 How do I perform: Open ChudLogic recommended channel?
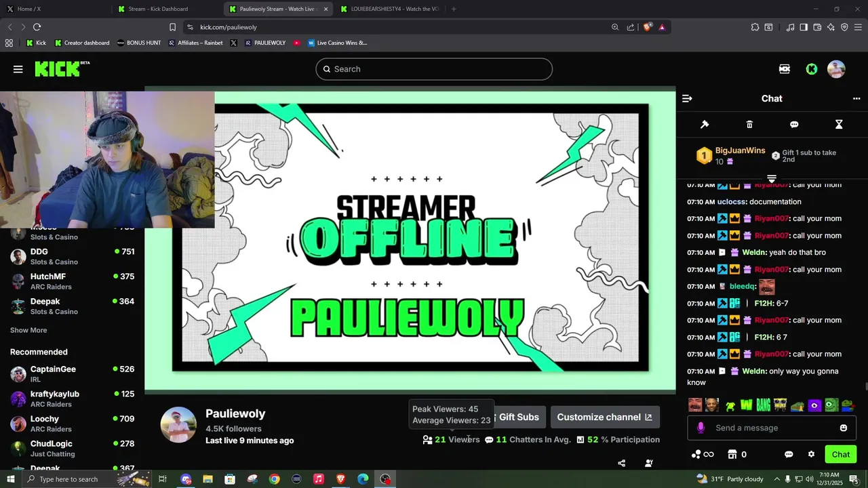(x=72, y=449)
